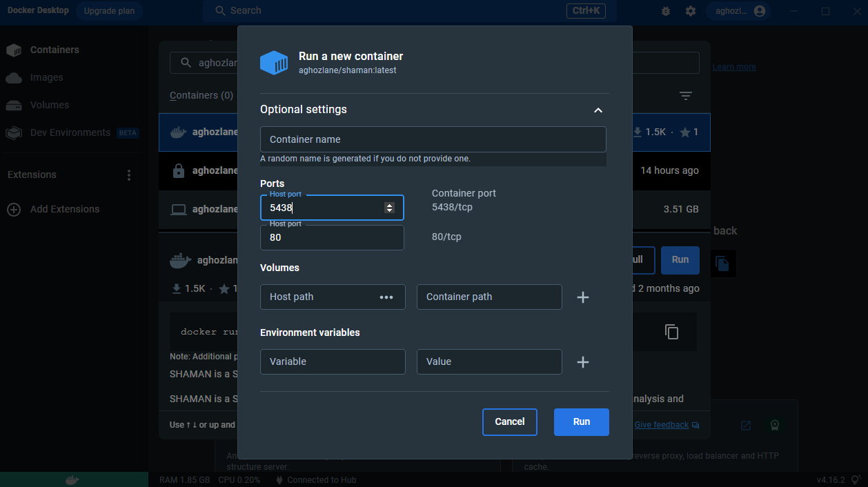Viewport: 868px width, 487px height.
Task: Open the Volumes section in sidebar
Action: 49,106
